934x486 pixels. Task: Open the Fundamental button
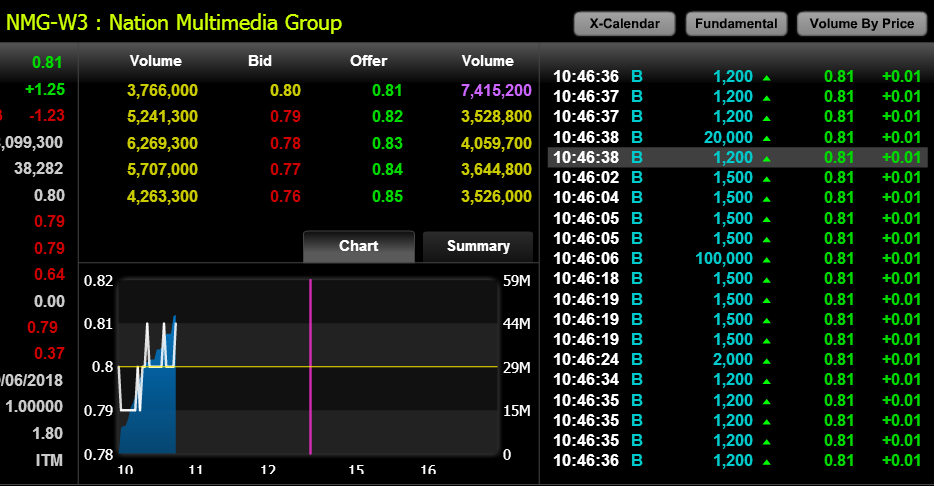tap(736, 24)
